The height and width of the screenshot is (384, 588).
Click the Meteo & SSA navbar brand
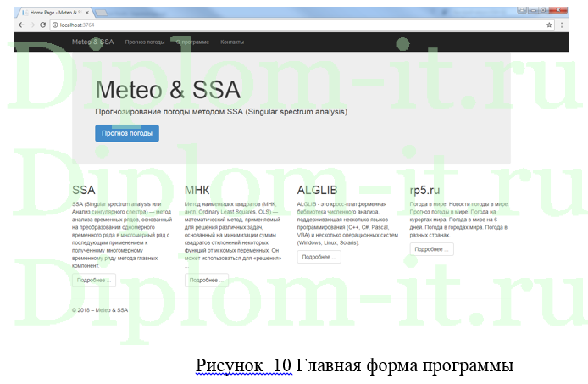[92, 42]
